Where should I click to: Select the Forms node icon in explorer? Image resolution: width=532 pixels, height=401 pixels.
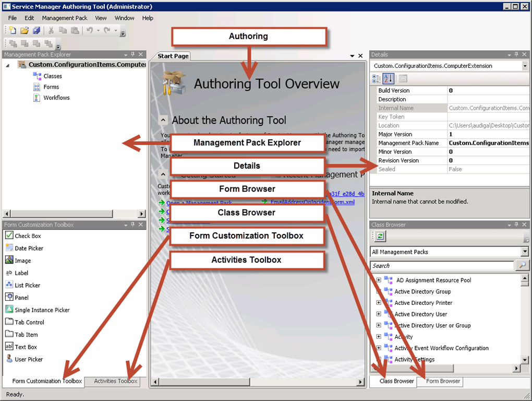tap(37, 87)
